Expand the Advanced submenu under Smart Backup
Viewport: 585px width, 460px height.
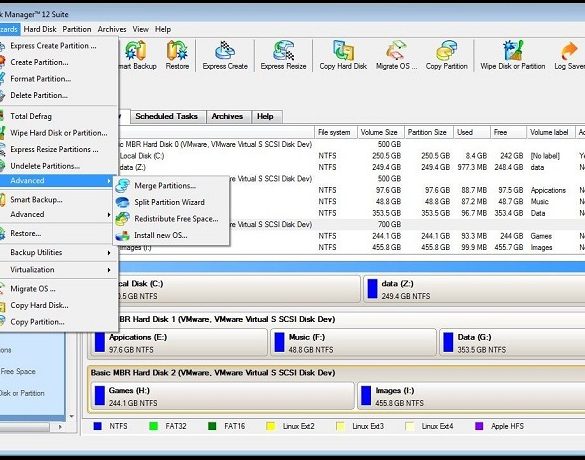point(59,215)
